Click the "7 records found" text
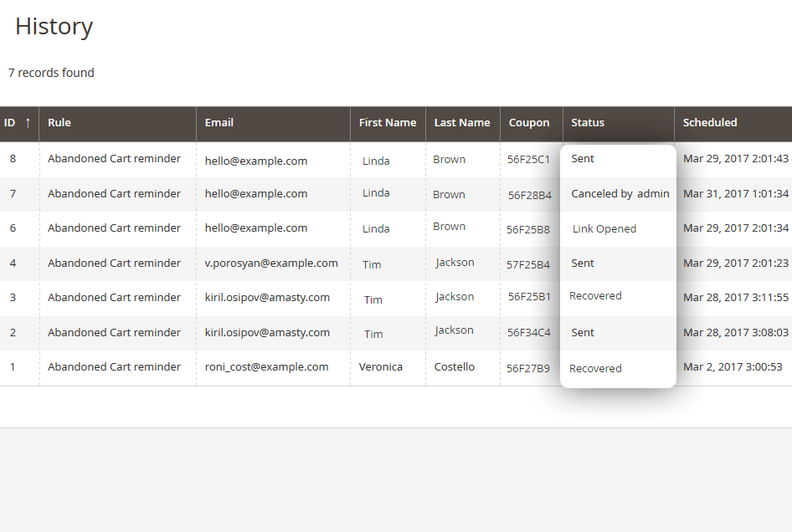This screenshot has height=532, width=792. [x=51, y=73]
